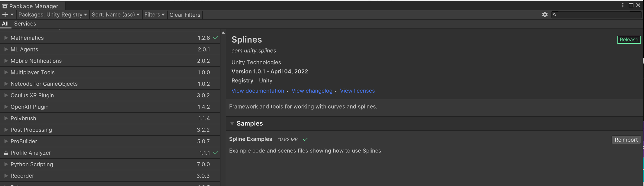
Task: Maximize the Package Manager window
Action: (x=631, y=5)
